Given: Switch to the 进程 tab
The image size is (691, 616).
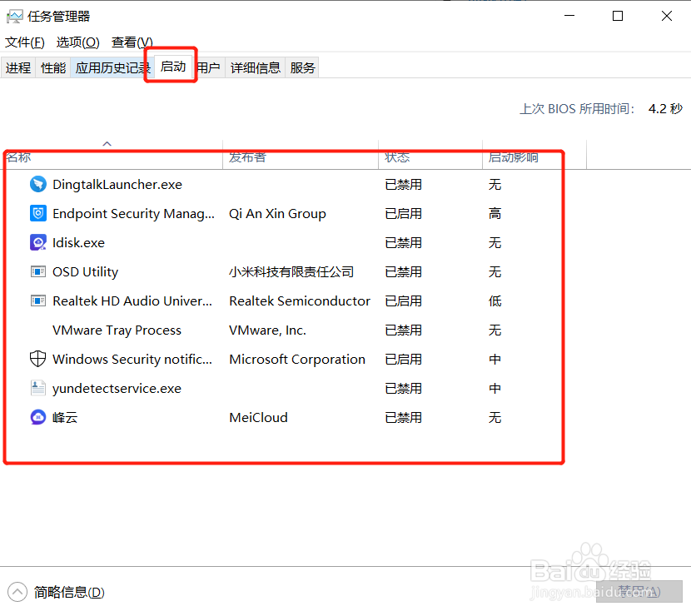Looking at the screenshot, I should coord(17,67).
